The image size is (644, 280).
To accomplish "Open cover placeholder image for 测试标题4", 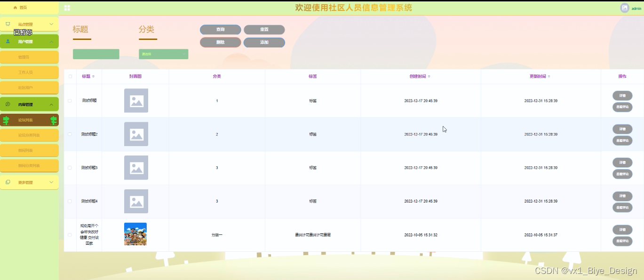I will (136, 201).
